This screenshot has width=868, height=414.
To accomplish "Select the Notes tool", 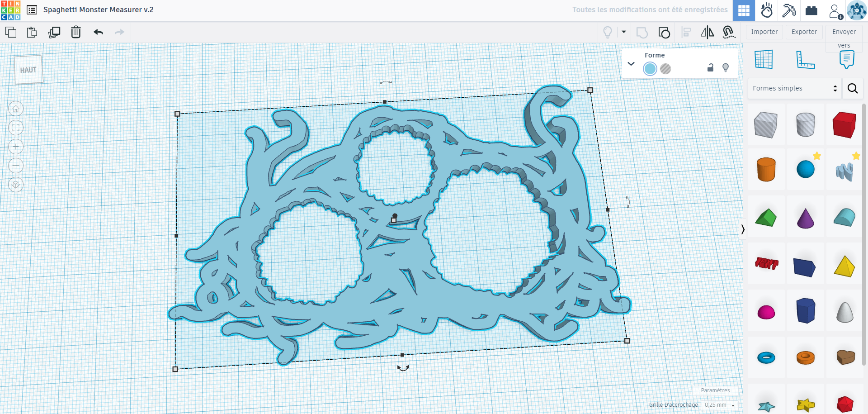I will tap(847, 59).
